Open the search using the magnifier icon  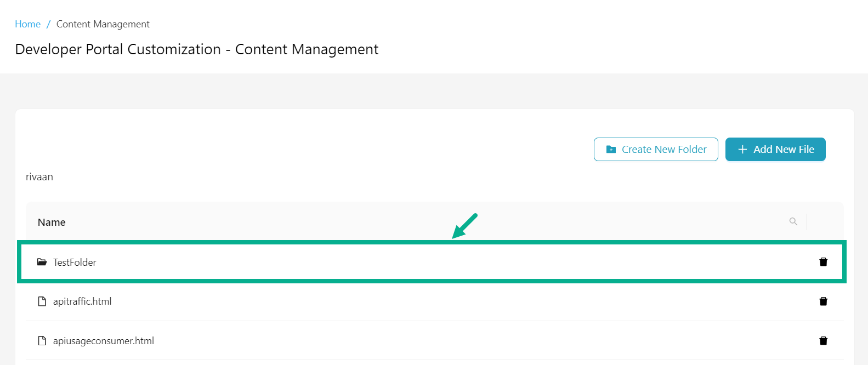pos(793,221)
